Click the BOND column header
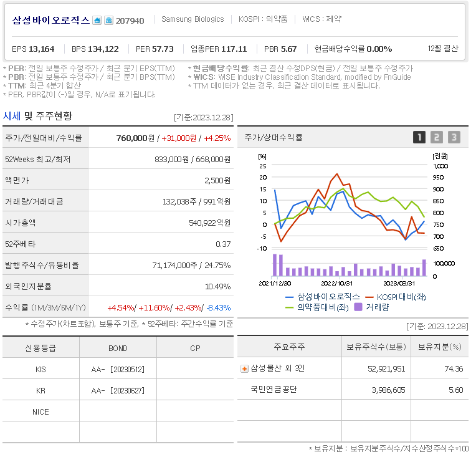 coord(118,349)
